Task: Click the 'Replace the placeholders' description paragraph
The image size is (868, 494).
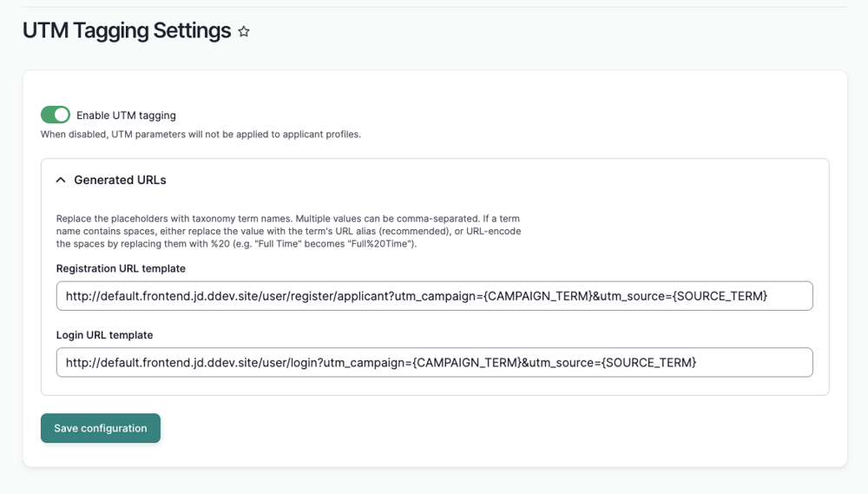Action: tap(288, 231)
